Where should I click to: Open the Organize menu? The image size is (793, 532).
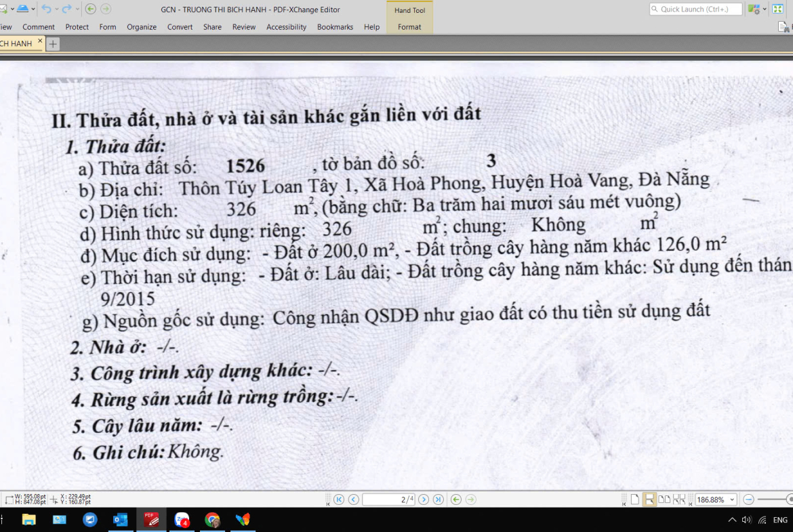(142, 27)
